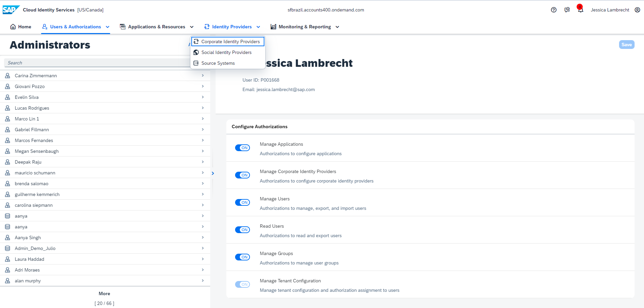This screenshot has width=644, height=308.
Task: Toggle the Manage Tenant Configuration switch
Action: (x=243, y=284)
